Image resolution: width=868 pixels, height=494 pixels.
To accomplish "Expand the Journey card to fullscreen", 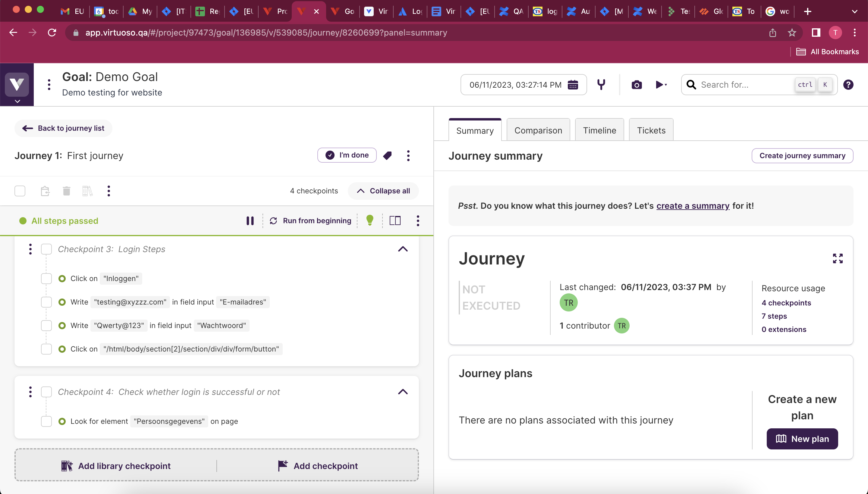I will point(838,258).
